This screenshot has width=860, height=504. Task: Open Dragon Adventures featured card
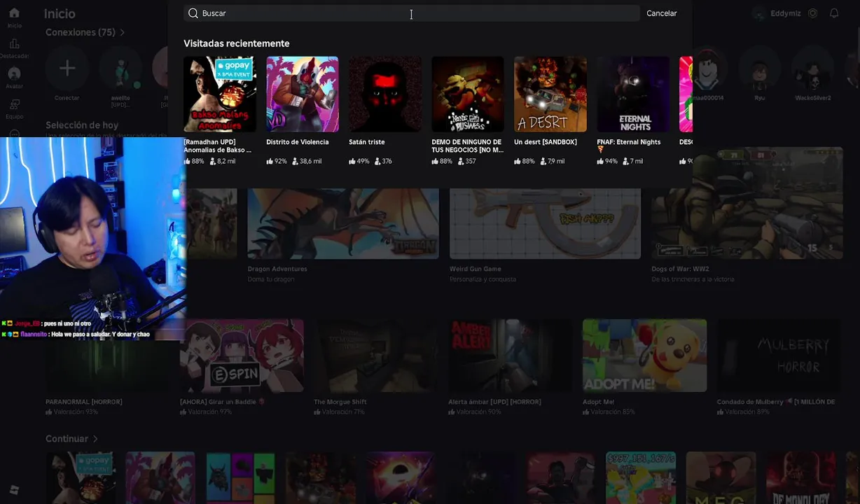[343, 224]
